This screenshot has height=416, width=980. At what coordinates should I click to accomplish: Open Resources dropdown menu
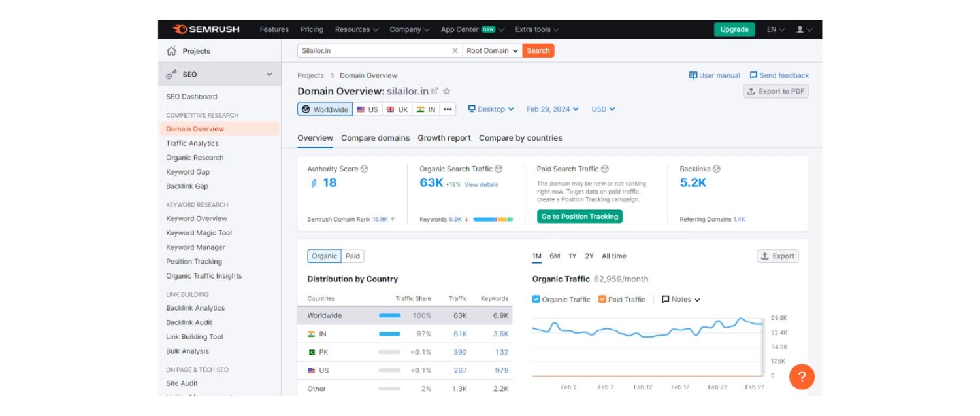click(357, 29)
